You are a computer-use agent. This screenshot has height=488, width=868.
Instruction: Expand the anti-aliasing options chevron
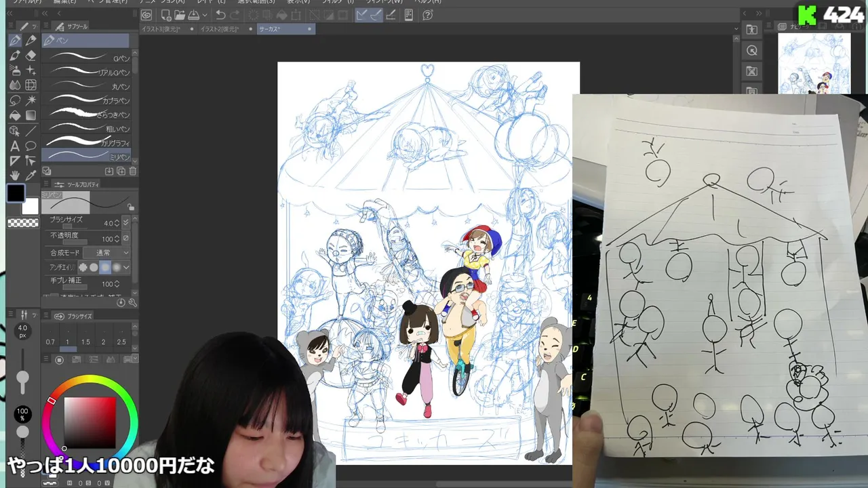click(126, 268)
